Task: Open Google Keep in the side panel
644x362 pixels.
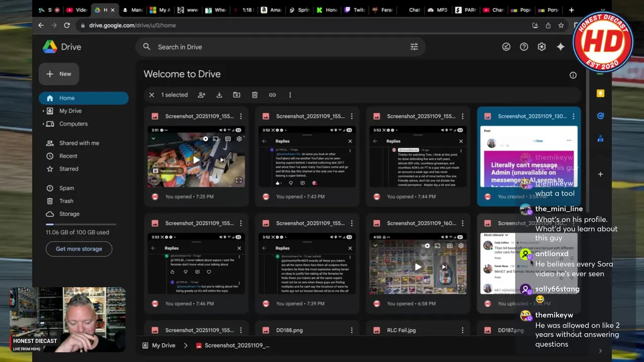Action: coord(600,93)
